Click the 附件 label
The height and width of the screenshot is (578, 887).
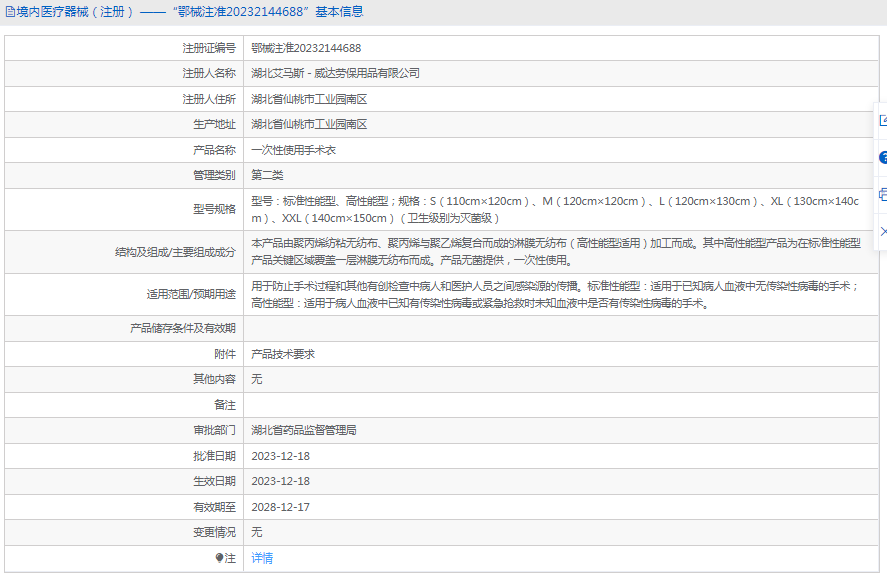[225, 354]
